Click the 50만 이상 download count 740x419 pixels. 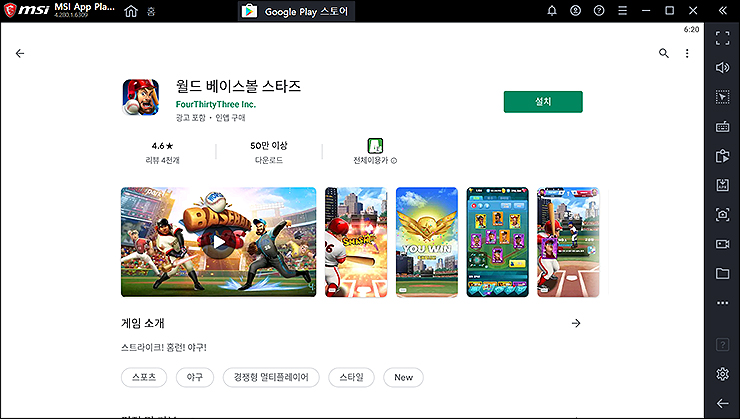(269, 152)
